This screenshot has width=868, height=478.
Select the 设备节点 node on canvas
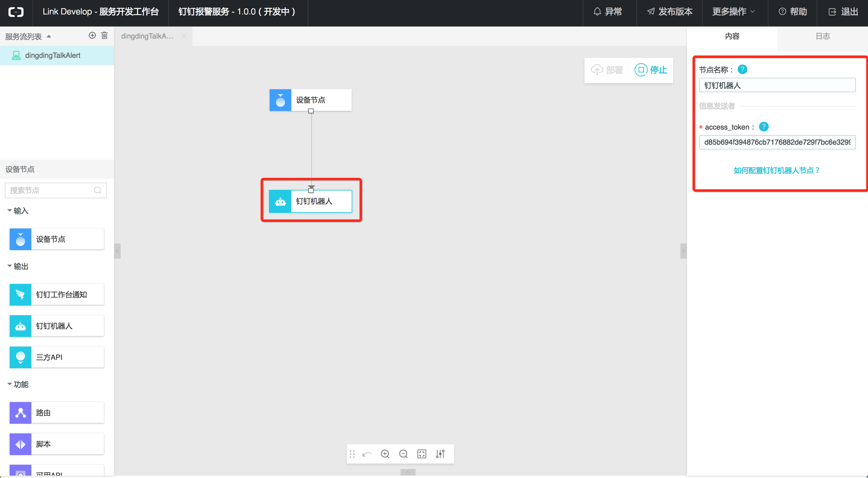310,100
